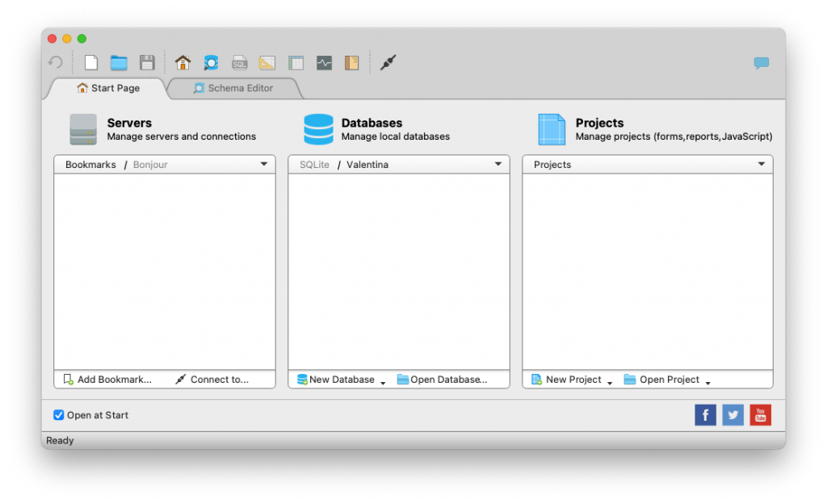827x504 pixels.
Task: Click the plug connect toolbar icon
Action: click(388, 63)
